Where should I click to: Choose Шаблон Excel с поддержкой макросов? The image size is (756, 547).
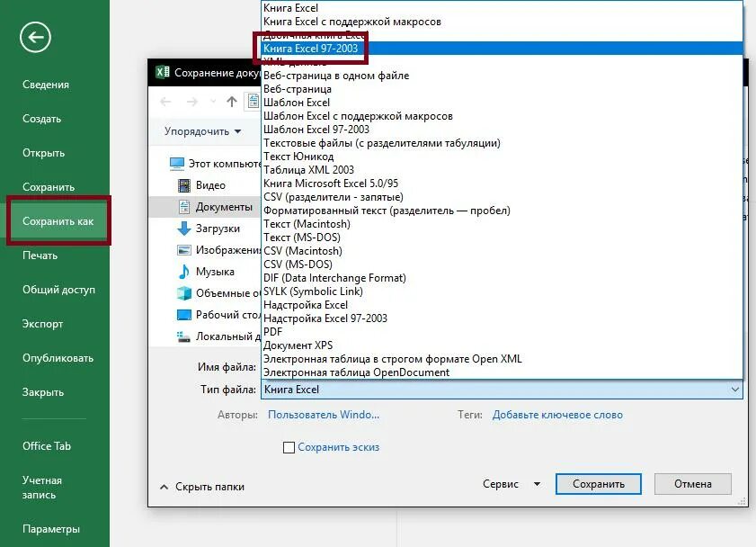502,116
